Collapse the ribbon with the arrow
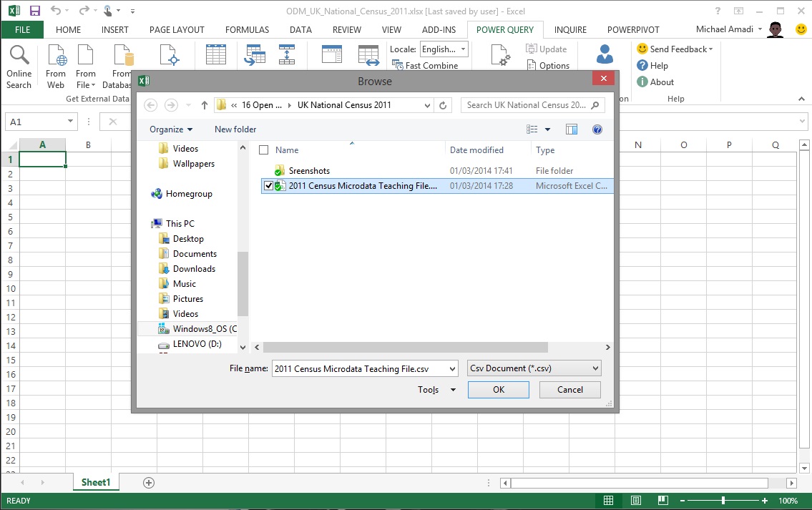 coord(801,99)
